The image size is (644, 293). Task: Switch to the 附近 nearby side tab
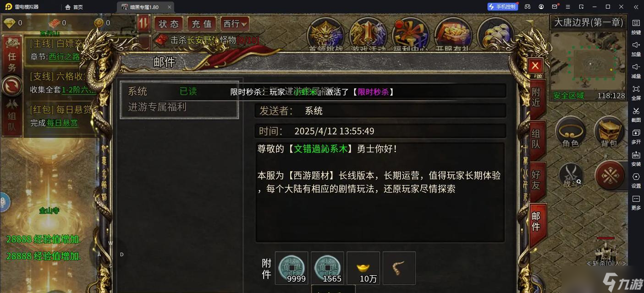click(x=537, y=98)
